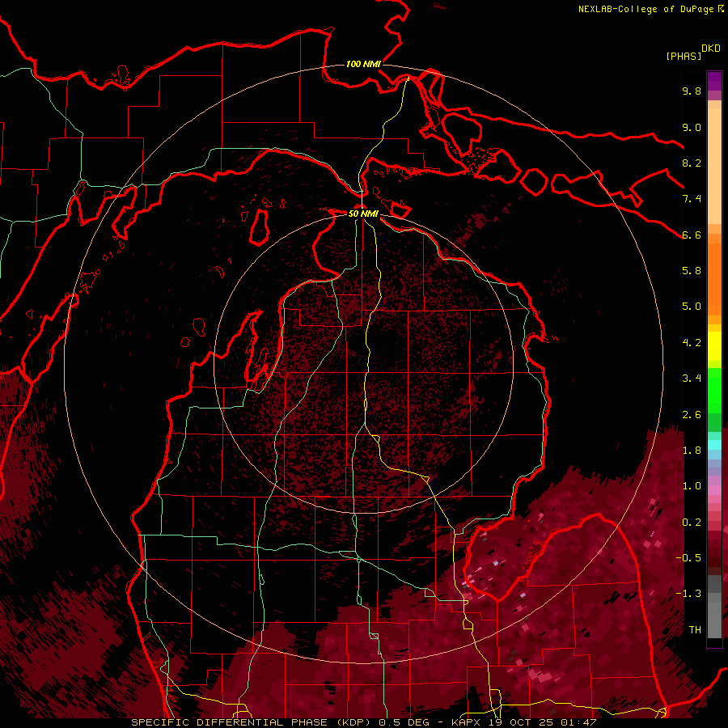Click the -0.5 value on color scale
Image resolution: width=728 pixels, height=728 pixels.
[688, 558]
